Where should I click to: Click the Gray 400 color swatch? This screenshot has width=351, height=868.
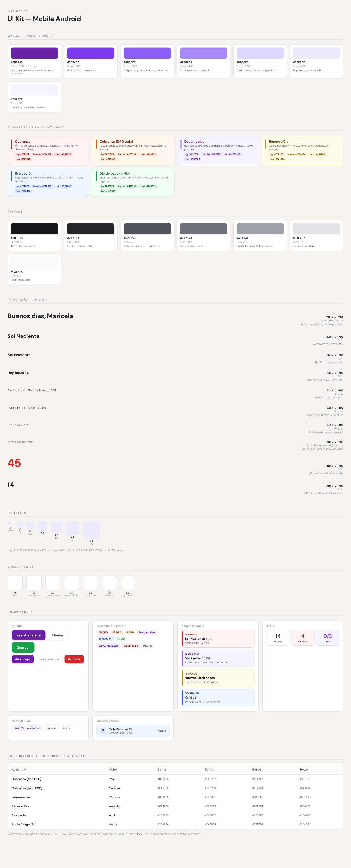tap(260, 229)
